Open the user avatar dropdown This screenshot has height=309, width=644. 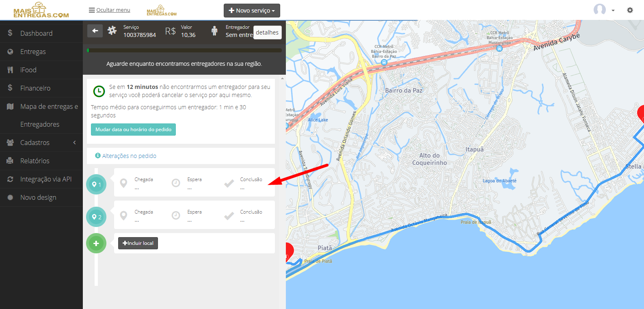604,10
